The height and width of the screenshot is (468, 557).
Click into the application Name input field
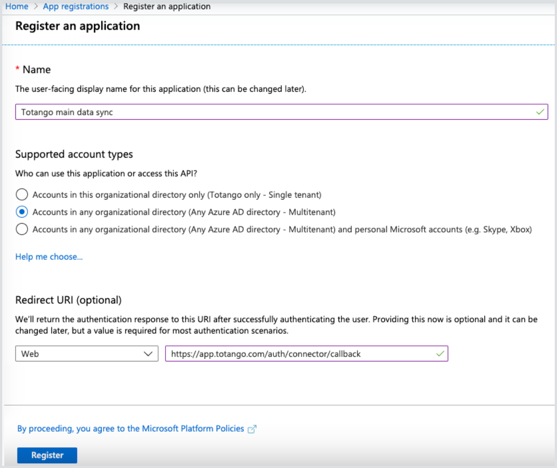point(281,112)
